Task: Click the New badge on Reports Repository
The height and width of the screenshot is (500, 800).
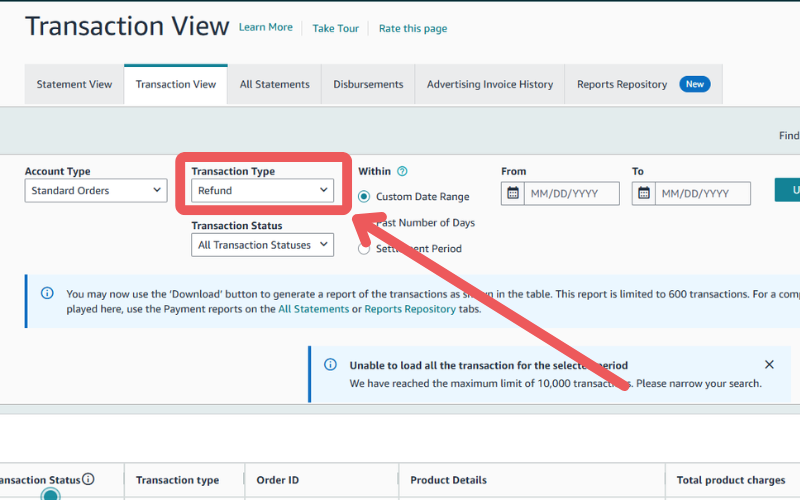Action: point(694,85)
